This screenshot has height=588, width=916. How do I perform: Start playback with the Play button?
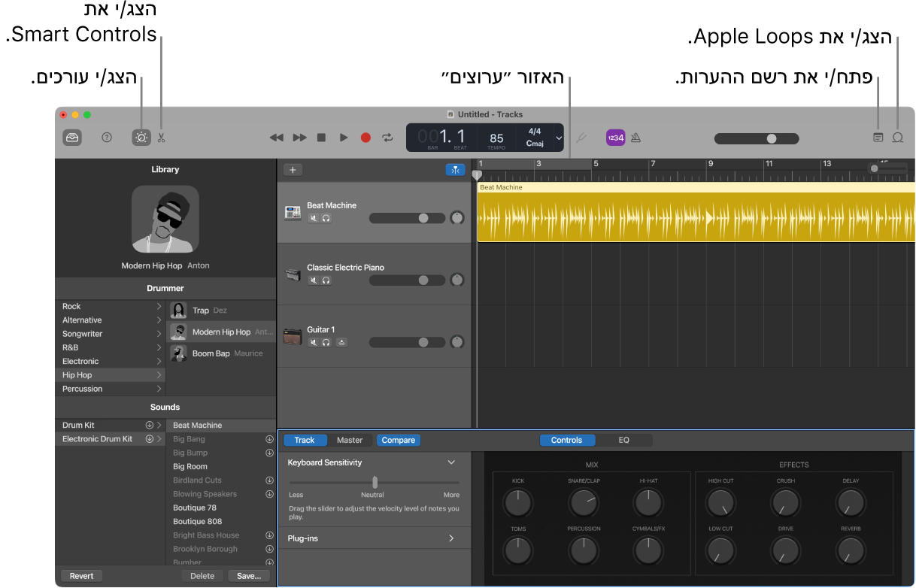[344, 138]
